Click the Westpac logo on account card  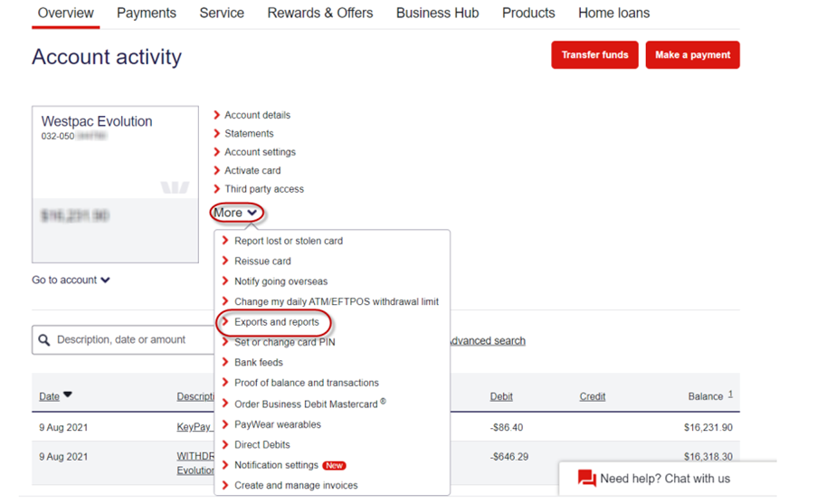175,187
